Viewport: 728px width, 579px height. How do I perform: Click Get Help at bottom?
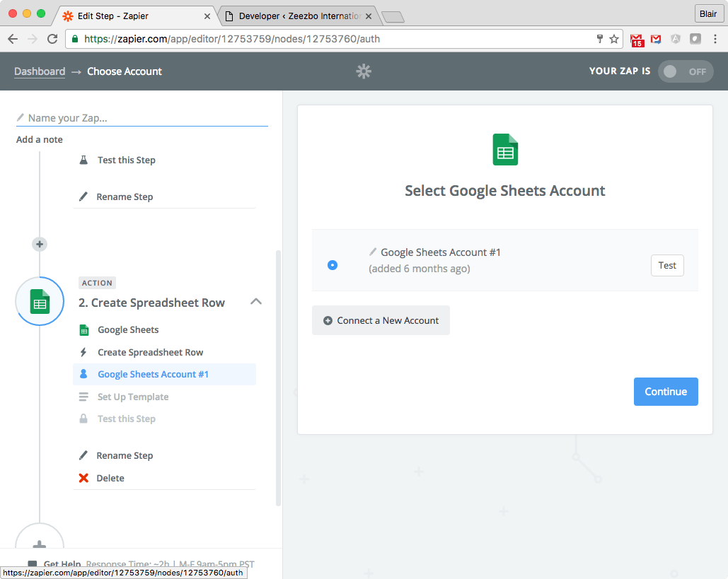coord(62,563)
